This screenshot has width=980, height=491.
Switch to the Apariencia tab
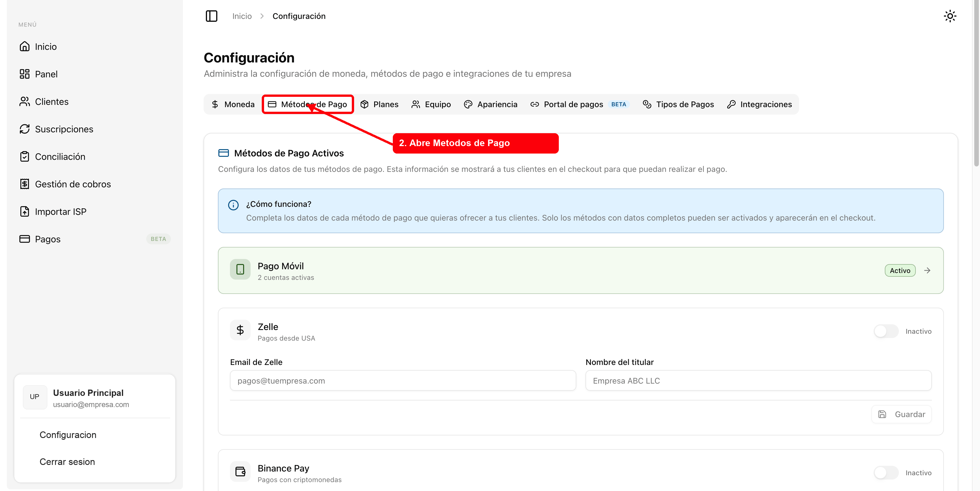tap(491, 104)
